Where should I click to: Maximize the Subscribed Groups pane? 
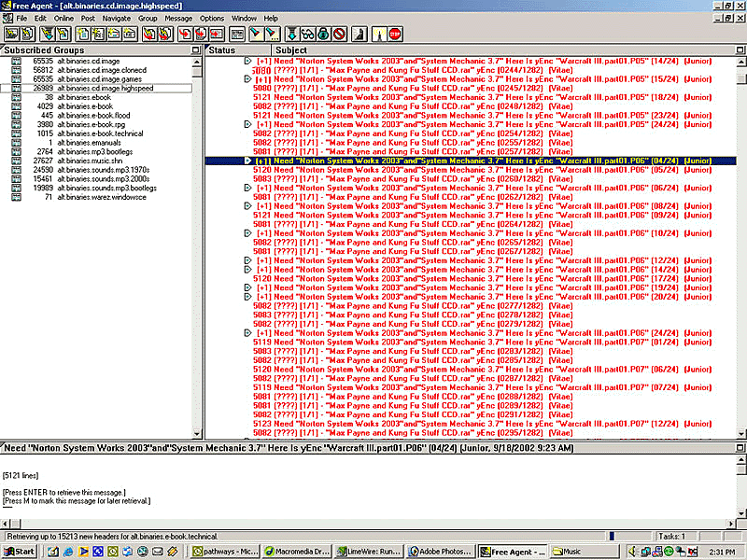(196, 50)
